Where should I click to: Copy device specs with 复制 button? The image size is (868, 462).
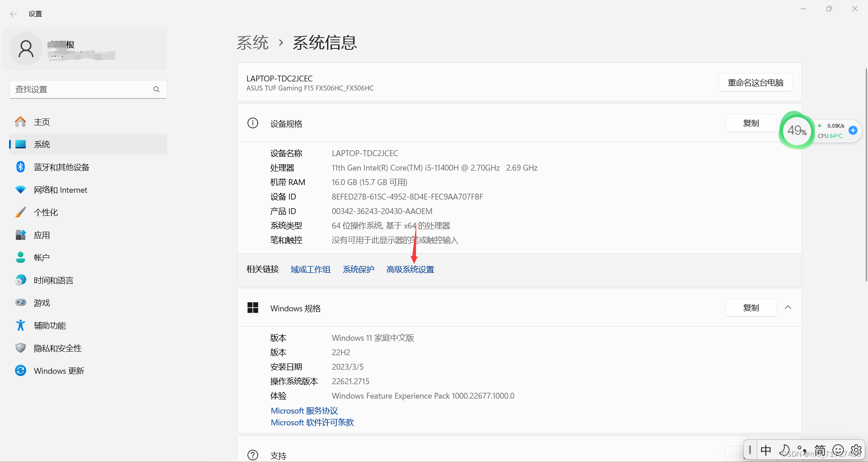coord(751,123)
